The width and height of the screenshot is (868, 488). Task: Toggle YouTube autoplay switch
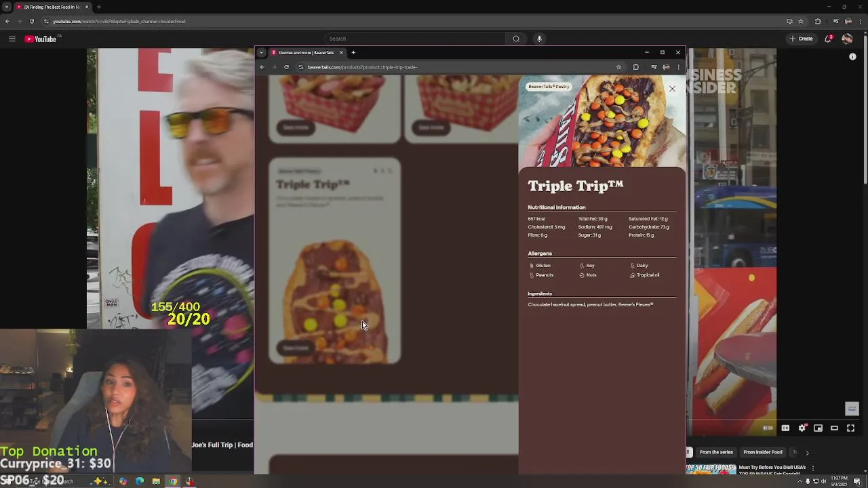click(768, 428)
